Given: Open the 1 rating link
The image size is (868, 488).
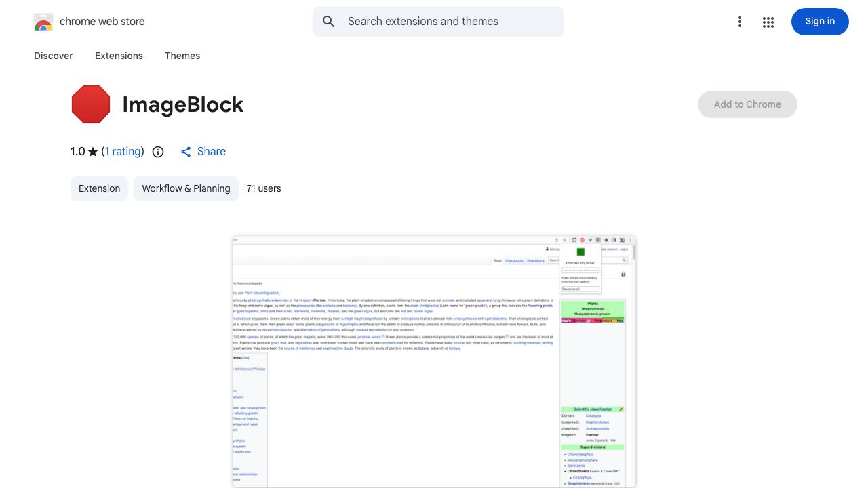Looking at the screenshot, I should 123,152.
